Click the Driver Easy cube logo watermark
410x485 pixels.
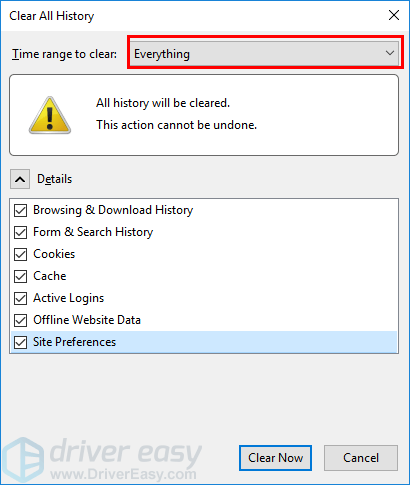(x=22, y=461)
